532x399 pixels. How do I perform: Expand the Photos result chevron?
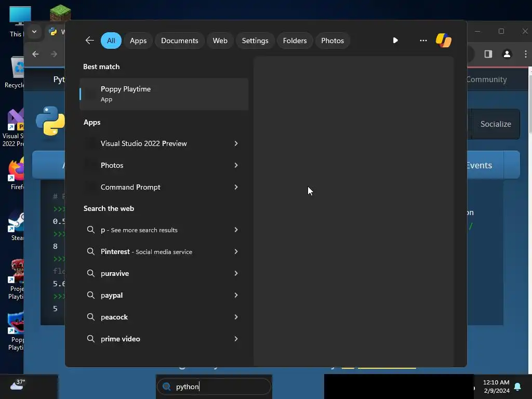pyautogui.click(x=236, y=165)
